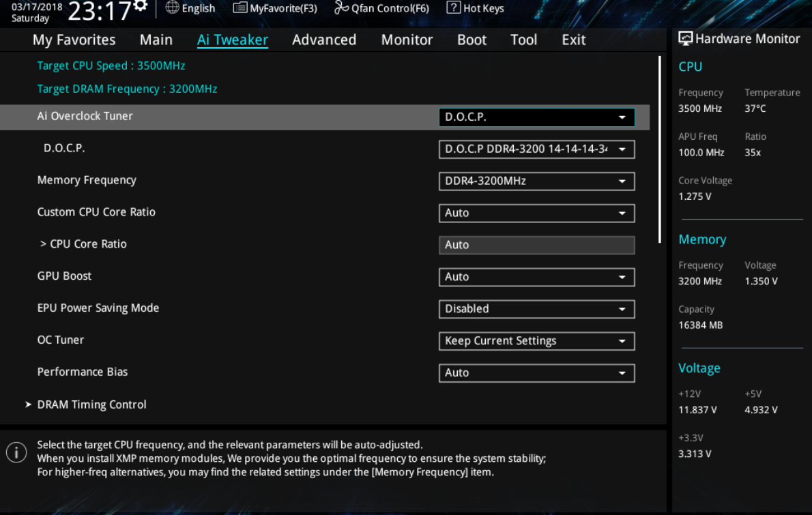
Task: Click +3.3V reading 3.313 V
Action: (695, 454)
